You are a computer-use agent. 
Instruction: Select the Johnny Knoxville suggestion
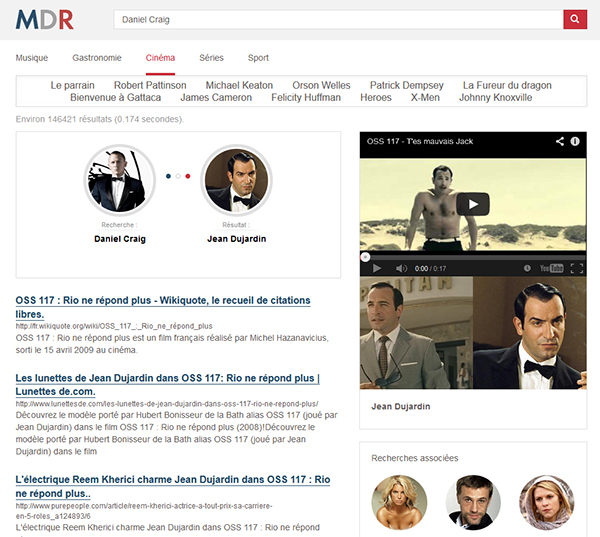pos(496,97)
